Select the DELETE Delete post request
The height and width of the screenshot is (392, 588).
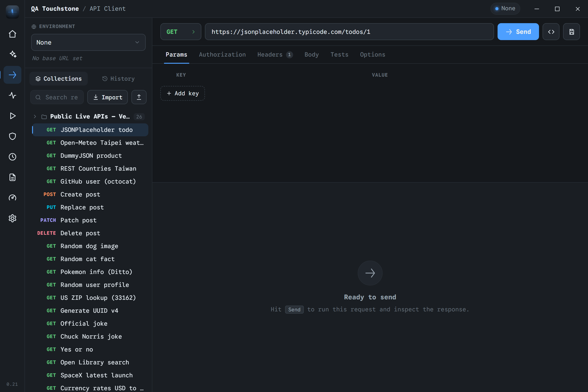tap(90, 233)
